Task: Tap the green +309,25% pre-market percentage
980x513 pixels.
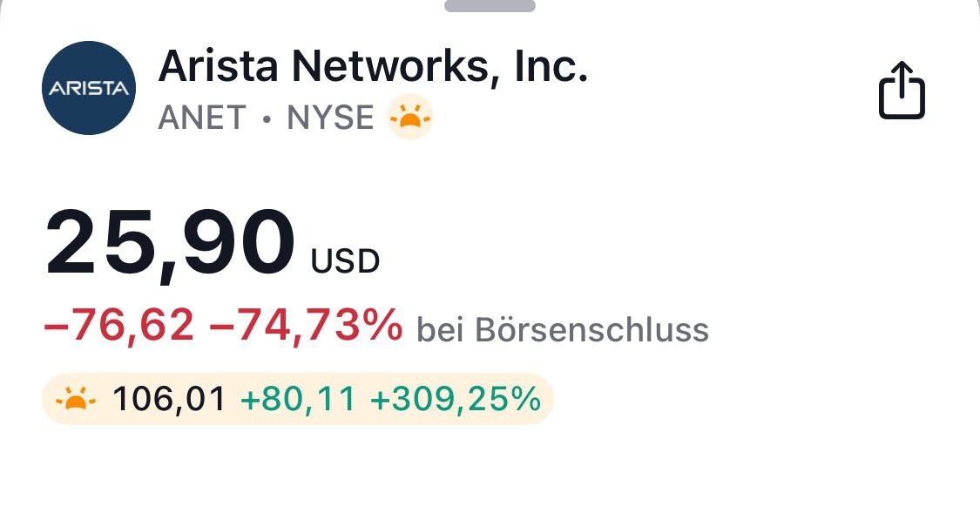Action: pos(456,400)
